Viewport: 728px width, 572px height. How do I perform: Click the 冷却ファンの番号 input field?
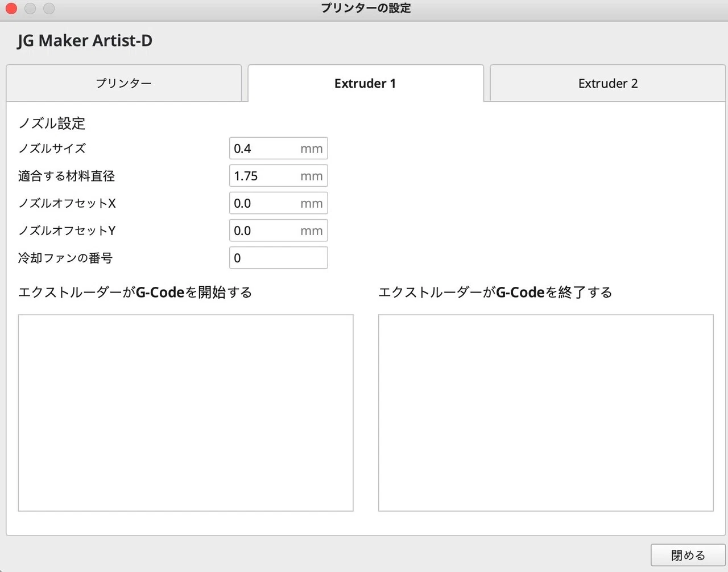click(279, 258)
